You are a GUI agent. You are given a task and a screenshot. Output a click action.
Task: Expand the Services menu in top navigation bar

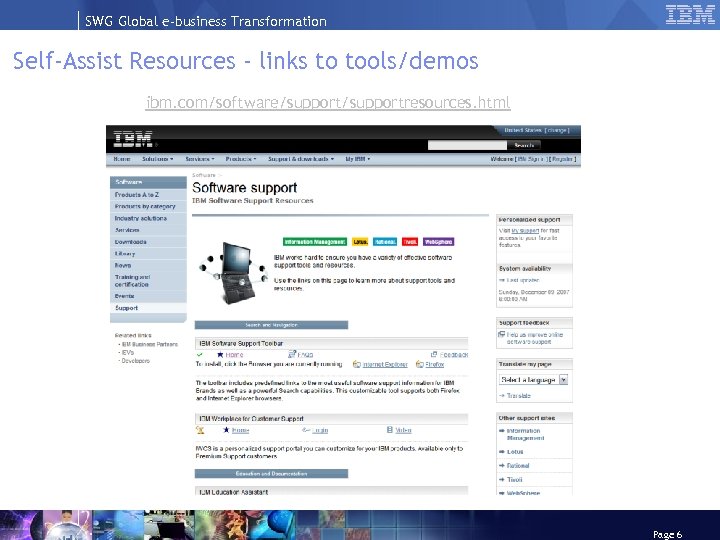click(200, 159)
